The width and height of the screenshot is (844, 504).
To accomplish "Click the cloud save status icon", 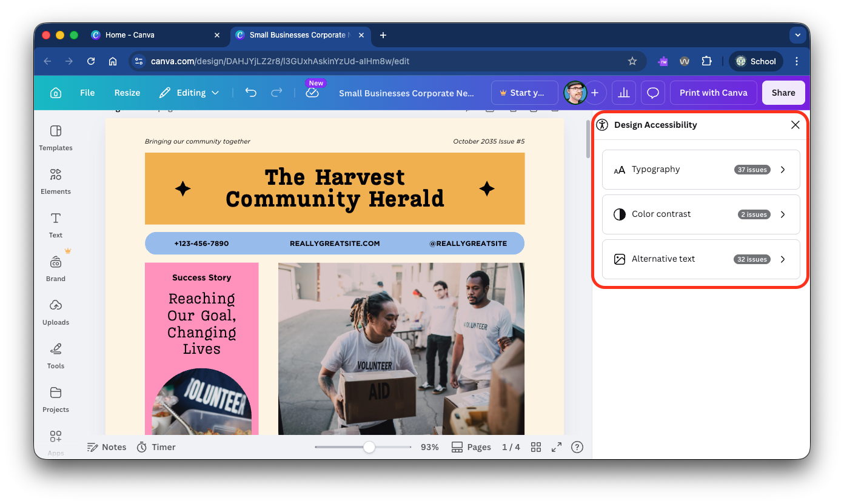I will pyautogui.click(x=312, y=93).
